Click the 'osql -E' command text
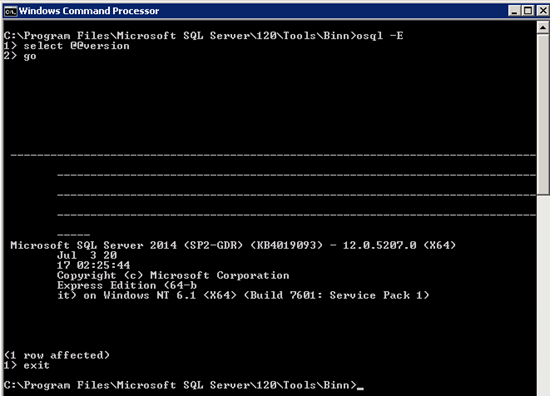 click(380, 36)
